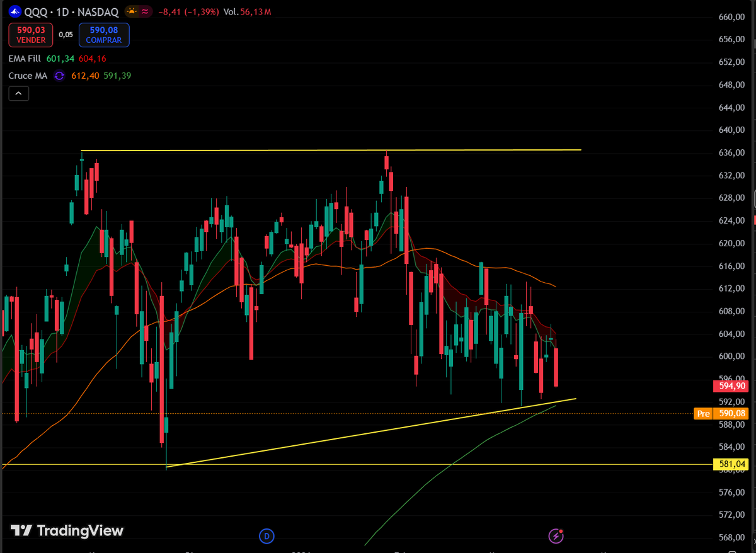Select the EMA Fill indicator legend

point(25,59)
